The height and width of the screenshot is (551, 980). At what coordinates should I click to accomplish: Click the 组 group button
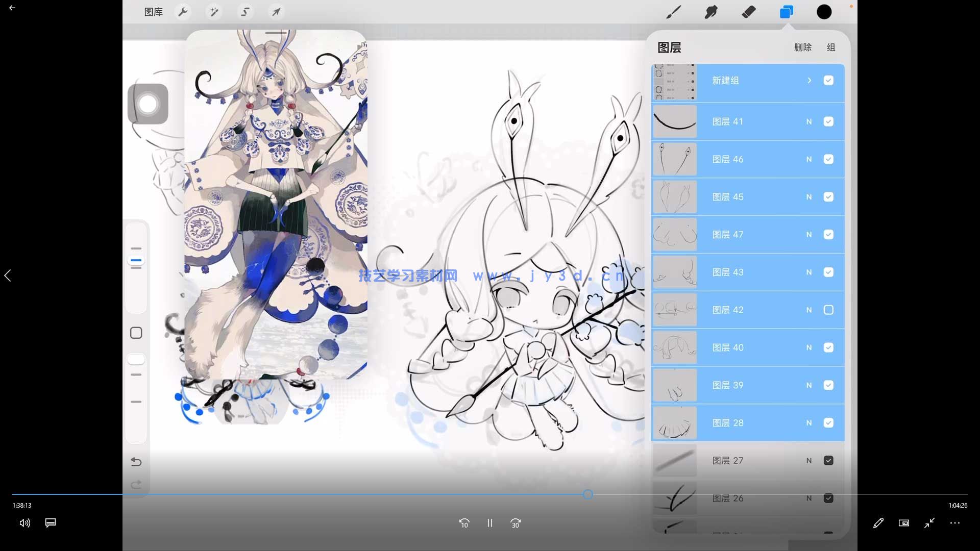tap(831, 47)
